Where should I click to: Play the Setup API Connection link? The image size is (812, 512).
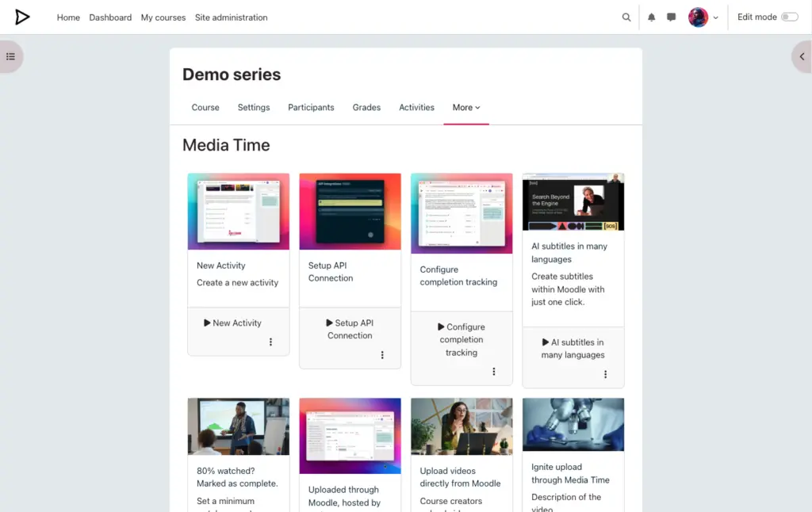pos(350,329)
